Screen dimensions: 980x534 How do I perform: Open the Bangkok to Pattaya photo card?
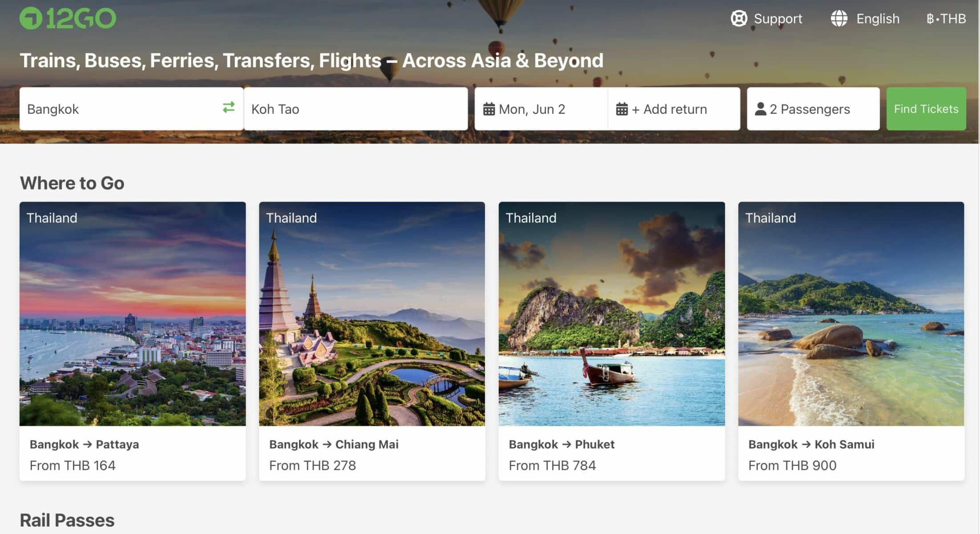tap(132, 314)
